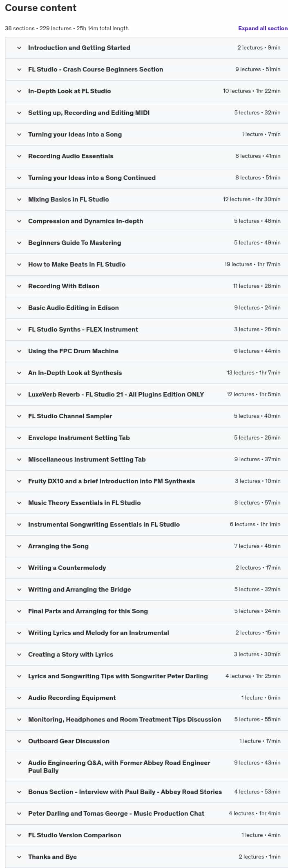288x868 pixels.
Task: Expand the Introduction and Getting Started section
Action: coord(146,48)
